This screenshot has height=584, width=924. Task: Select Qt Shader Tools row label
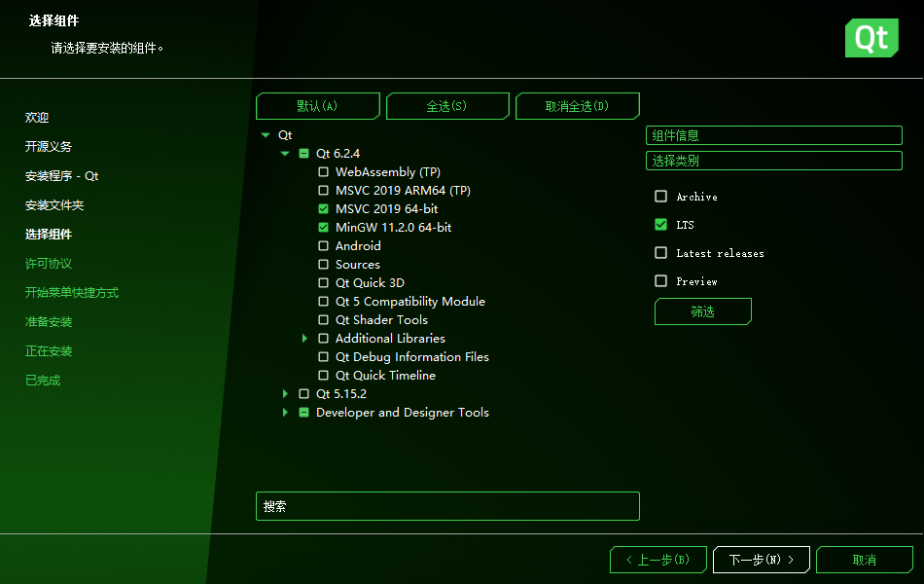pyautogui.click(x=381, y=319)
